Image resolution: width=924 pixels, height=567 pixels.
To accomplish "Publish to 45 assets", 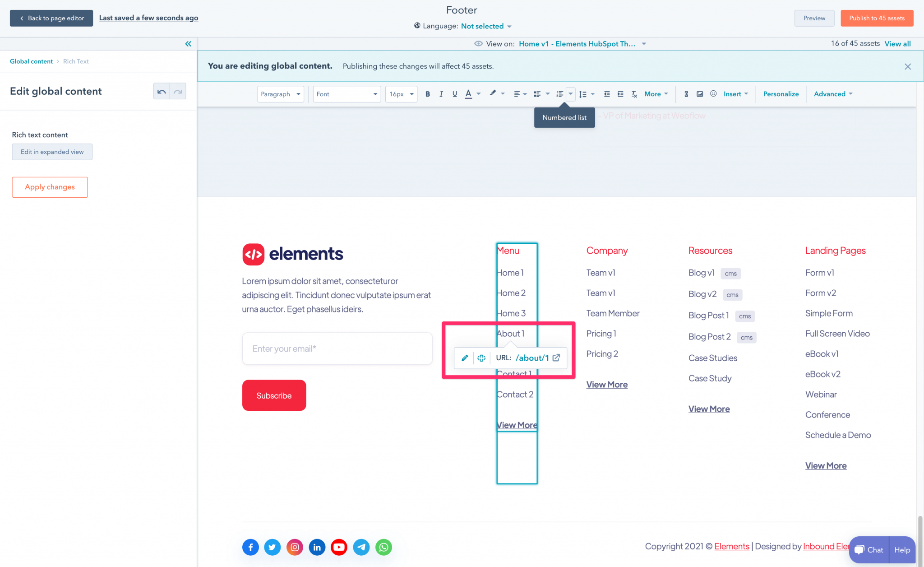I will (x=877, y=18).
